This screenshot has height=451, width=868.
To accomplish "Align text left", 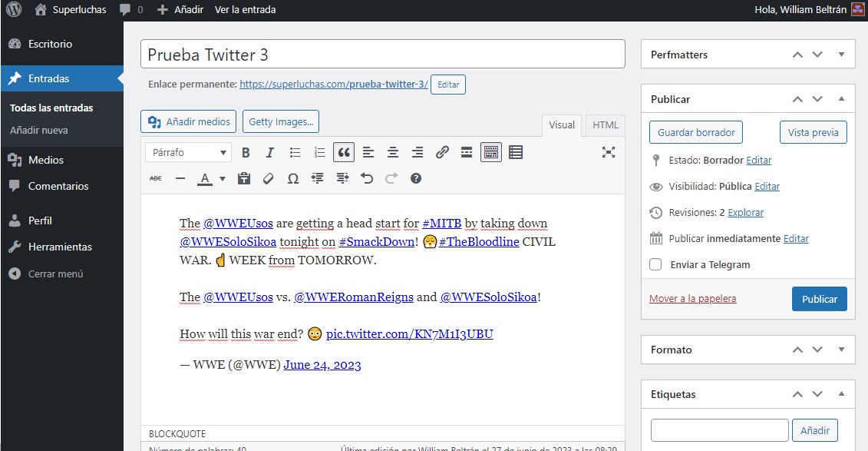I will 368,152.
